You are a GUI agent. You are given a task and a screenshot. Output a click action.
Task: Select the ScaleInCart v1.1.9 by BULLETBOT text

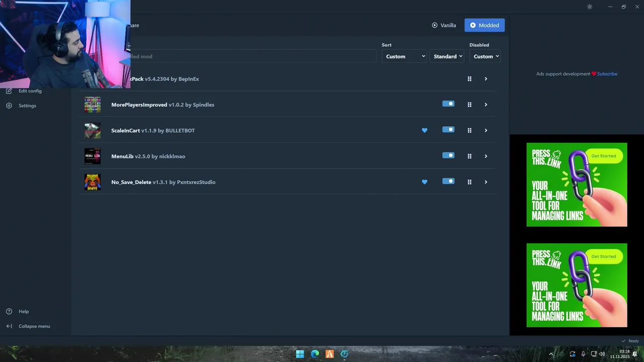[x=153, y=130]
